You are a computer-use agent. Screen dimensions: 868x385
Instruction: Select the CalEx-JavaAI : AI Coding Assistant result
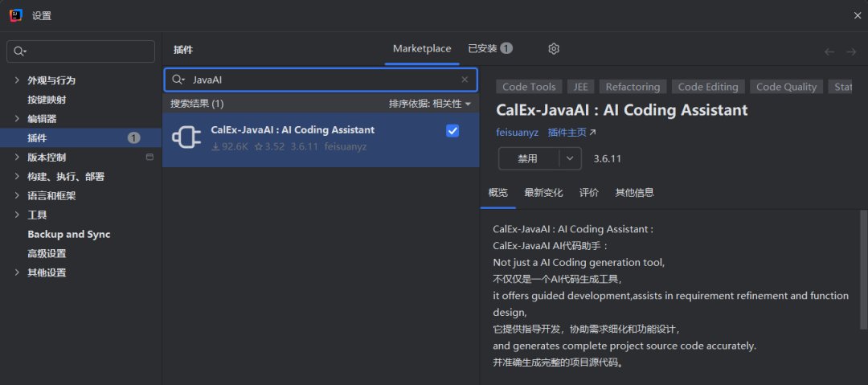tap(321, 140)
